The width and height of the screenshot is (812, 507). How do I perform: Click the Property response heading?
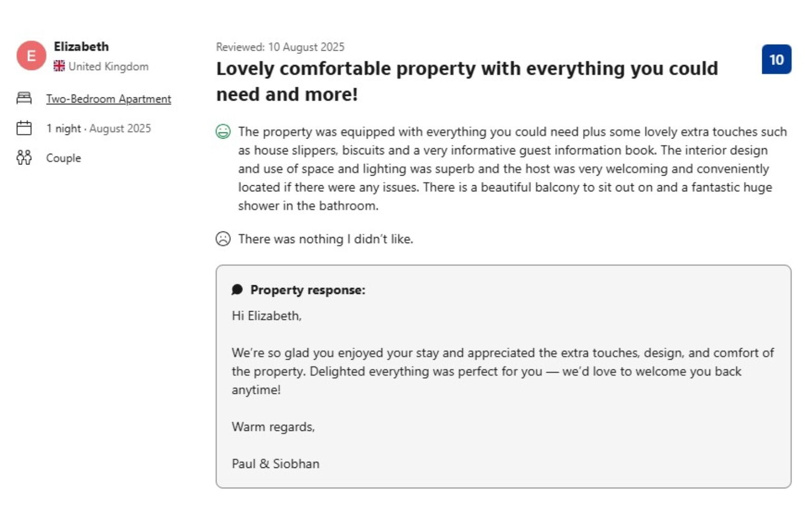(x=308, y=290)
